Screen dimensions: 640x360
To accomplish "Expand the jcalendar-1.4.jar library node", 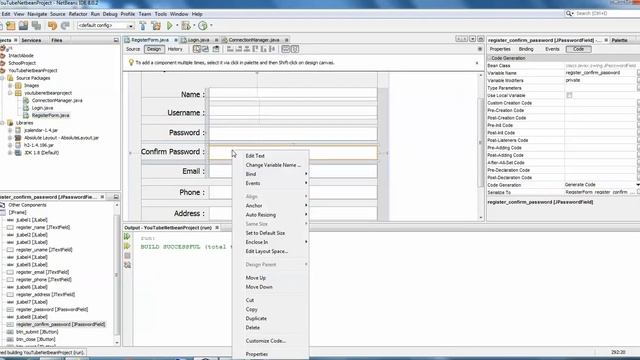I will [x=10, y=130].
